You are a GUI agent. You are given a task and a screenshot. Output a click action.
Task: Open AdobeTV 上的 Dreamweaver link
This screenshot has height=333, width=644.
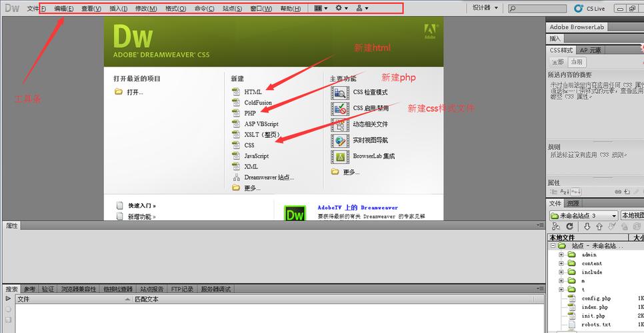click(x=358, y=208)
